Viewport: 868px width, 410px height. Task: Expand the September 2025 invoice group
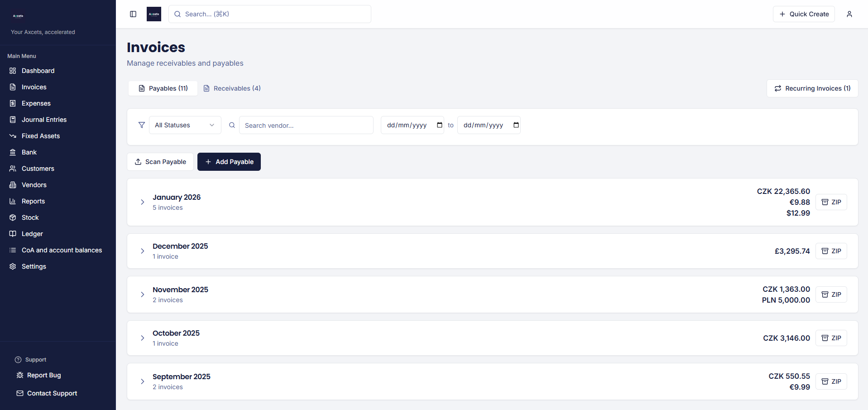coord(142,381)
